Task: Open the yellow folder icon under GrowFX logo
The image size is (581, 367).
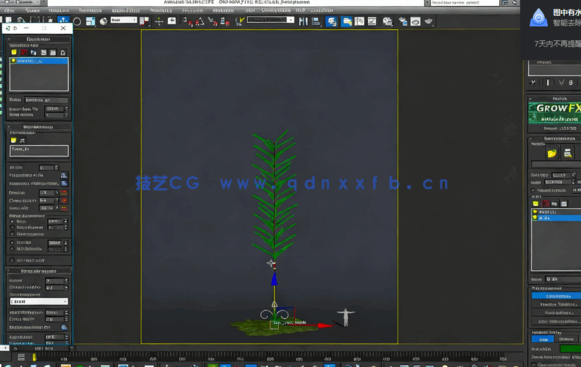Action: [x=552, y=153]
